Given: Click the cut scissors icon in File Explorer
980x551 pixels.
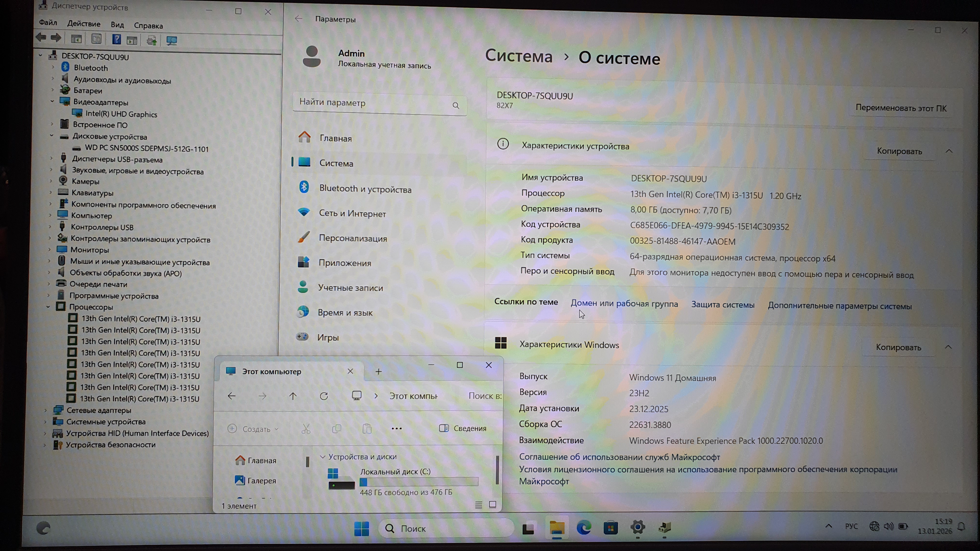Looking at the screenshot, I should pyautogui.click(x=306, y=429).
